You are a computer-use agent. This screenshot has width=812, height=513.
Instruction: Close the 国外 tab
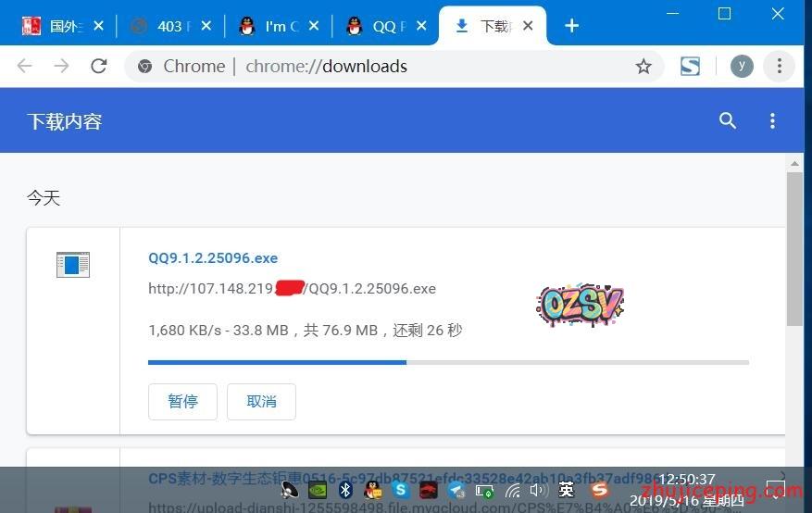click(x=98, y=26)
